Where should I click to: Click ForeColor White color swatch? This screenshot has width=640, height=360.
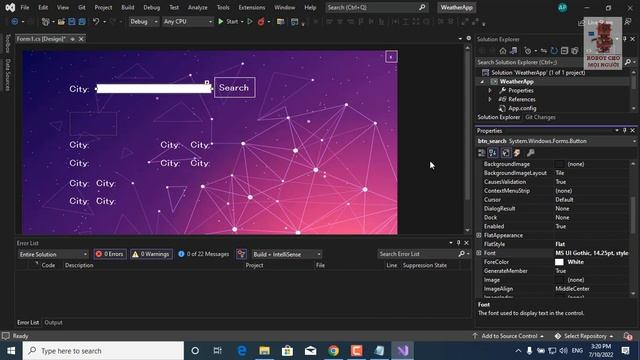pos(559,262)
